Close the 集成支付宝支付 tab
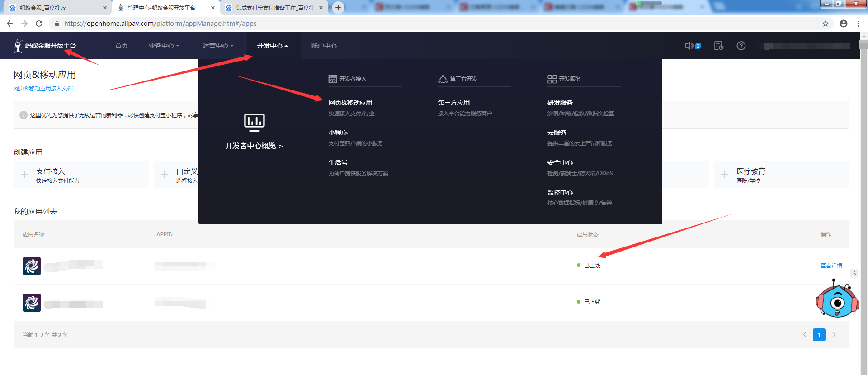This screenshot has height=375, width=868. coord(321,8)
